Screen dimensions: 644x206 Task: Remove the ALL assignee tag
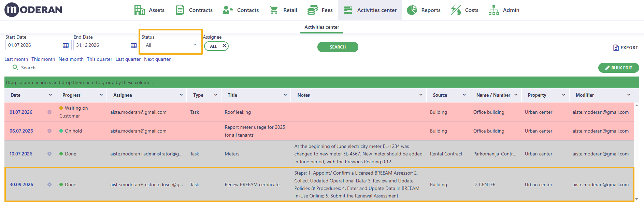[x=224, y=45]
